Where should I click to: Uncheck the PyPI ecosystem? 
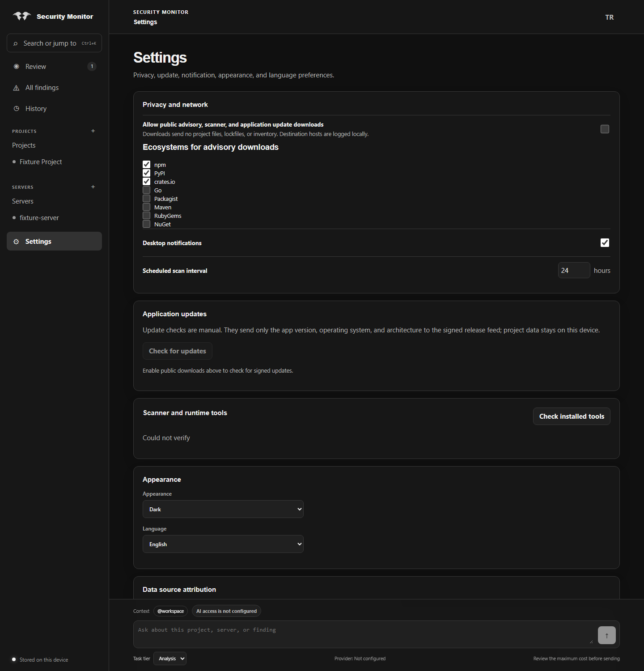[147, 173]
